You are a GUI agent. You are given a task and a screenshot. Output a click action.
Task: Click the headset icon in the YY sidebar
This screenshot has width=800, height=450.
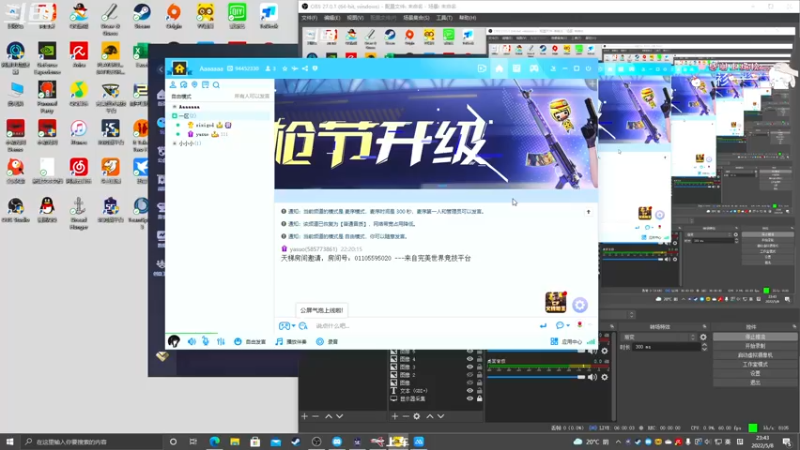[x=184, y=85]
